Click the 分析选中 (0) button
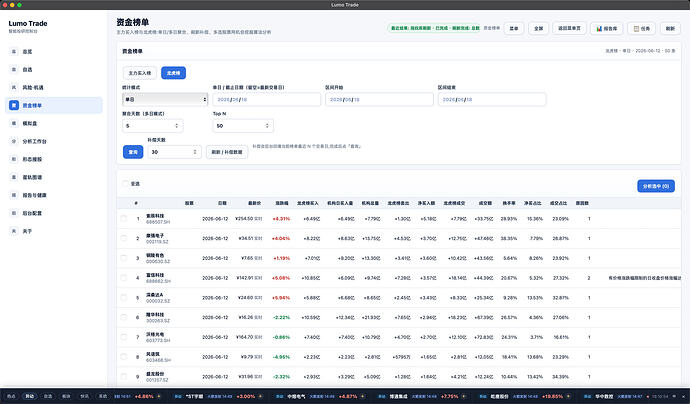This screenshot has width=690, height=404. tap(656, 186)
